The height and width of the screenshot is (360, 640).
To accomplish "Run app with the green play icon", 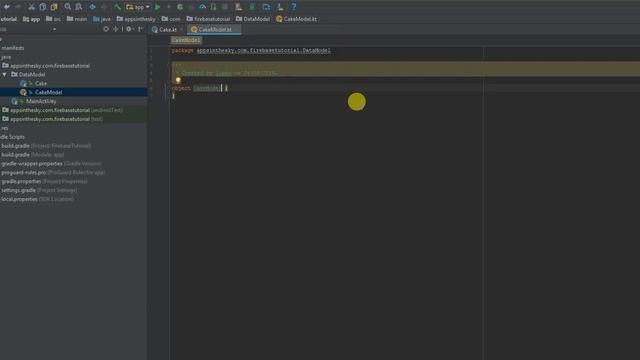I will pyautogui.click(x=158, y=7).
